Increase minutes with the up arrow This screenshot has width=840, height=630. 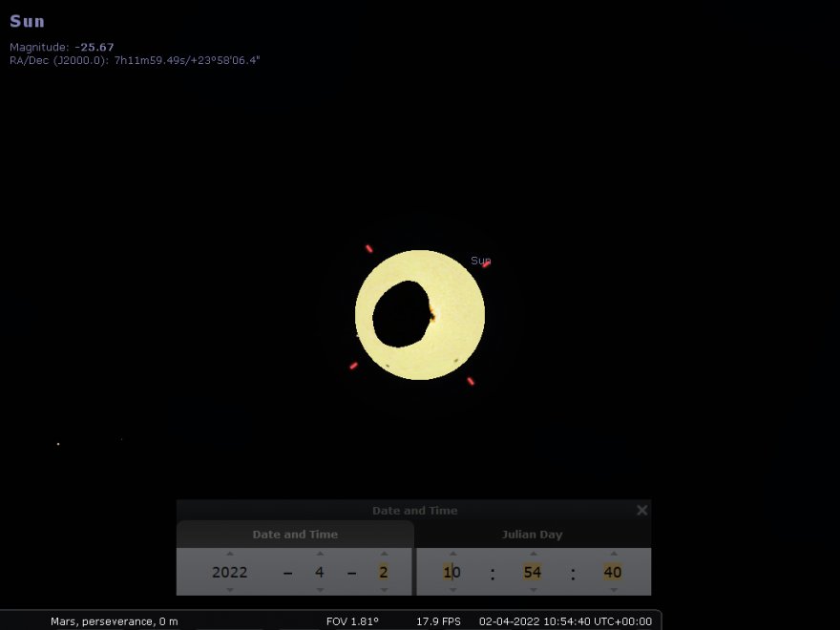point(532,554)
